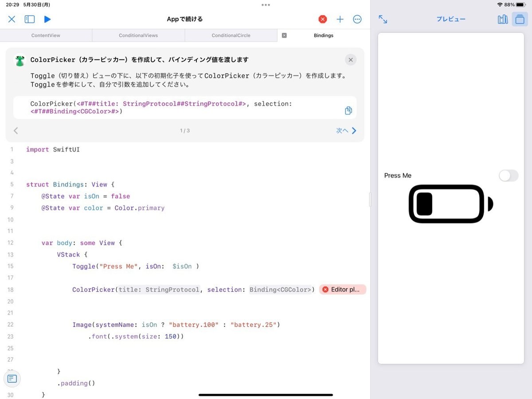
Task: Close the project with the X icon
Action: (12, 19)
